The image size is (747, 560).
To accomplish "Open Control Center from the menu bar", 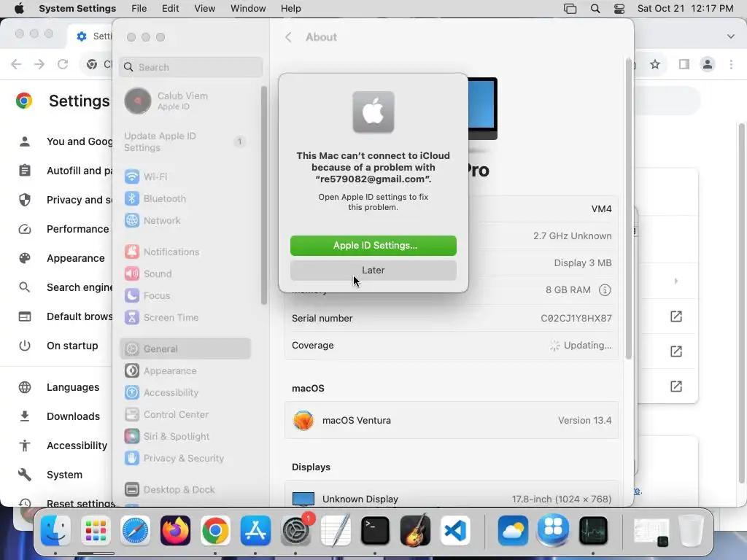I will [x=619, y=9].
